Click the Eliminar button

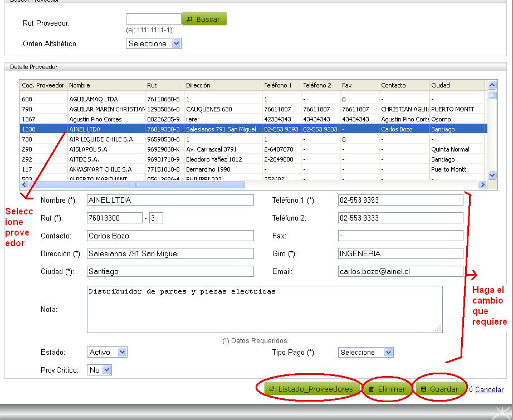387,389
